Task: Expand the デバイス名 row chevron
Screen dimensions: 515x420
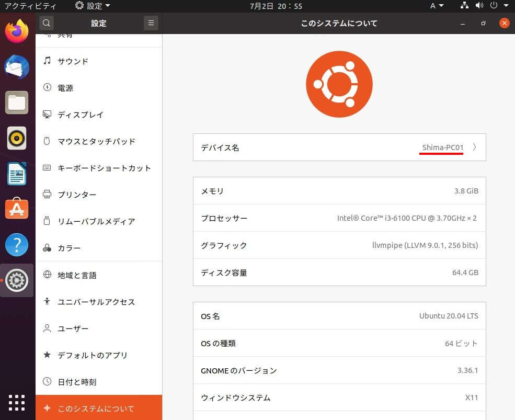Action: (x=475, y=147)
